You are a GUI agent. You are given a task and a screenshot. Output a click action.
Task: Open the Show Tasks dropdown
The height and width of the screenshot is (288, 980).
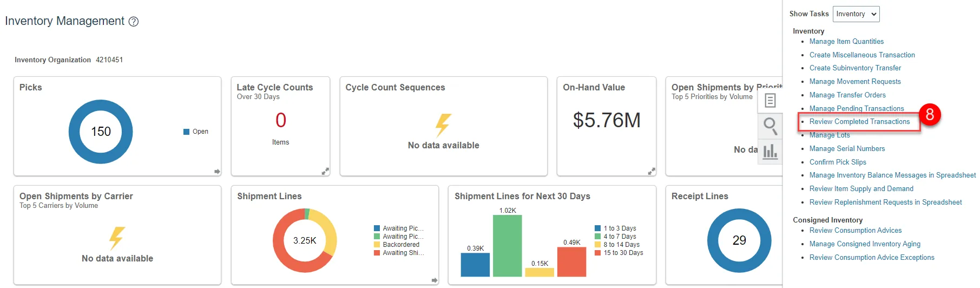click(x=856, y=14)
